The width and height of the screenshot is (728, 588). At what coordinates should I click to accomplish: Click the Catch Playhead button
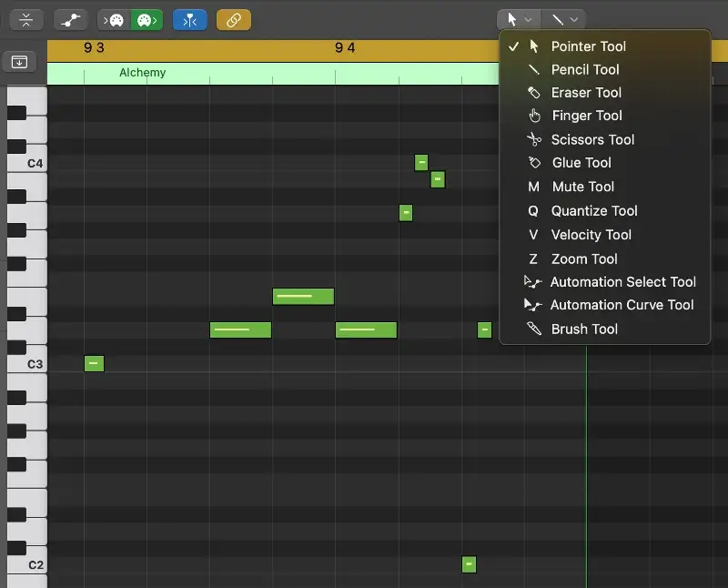click(189, 19)
